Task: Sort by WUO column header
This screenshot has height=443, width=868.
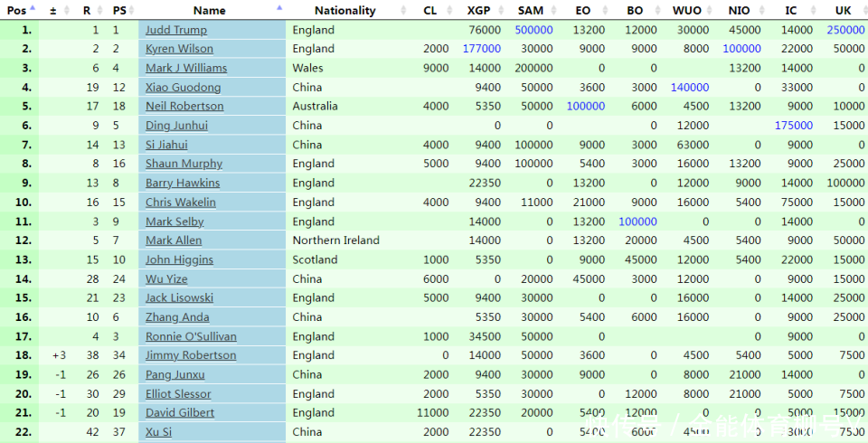Action: 686,11
